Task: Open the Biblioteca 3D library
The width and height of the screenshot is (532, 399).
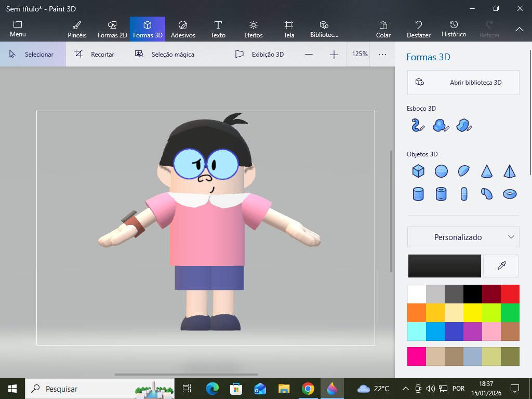Action: click(324, 29)
